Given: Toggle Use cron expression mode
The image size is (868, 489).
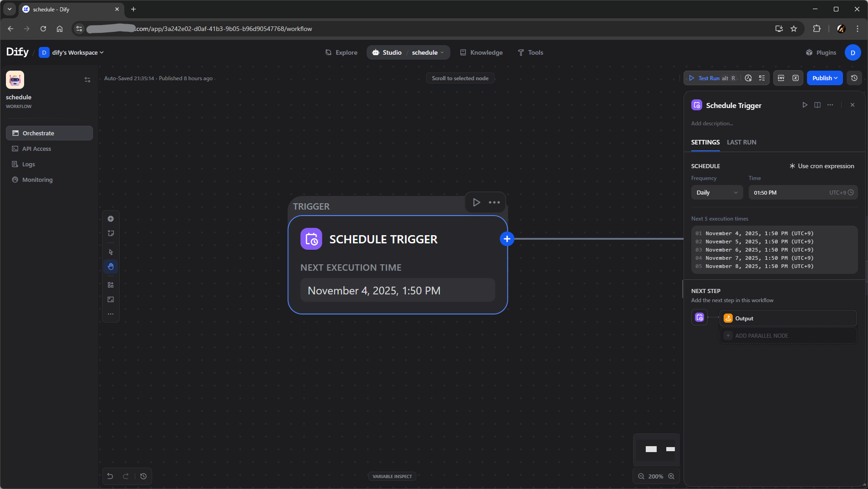Looking at the screenshot, I should tap(822, 166).
